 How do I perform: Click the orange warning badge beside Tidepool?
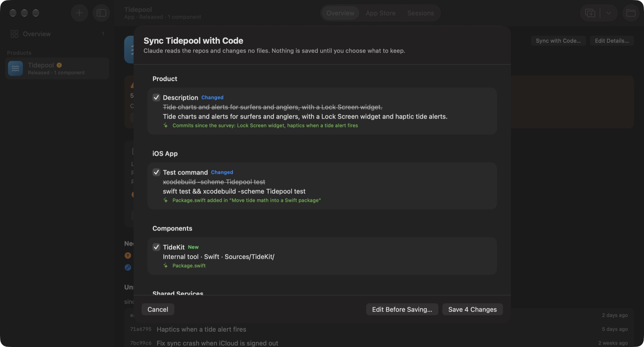59,65
